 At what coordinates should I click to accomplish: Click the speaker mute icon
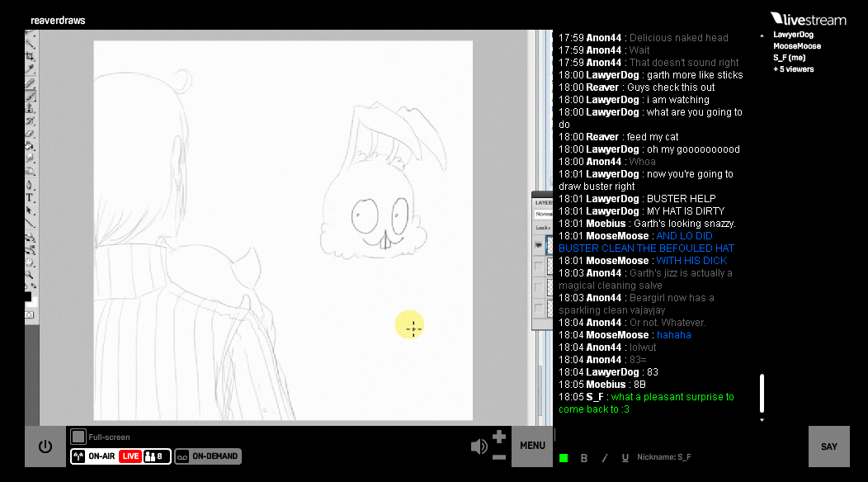479,447
